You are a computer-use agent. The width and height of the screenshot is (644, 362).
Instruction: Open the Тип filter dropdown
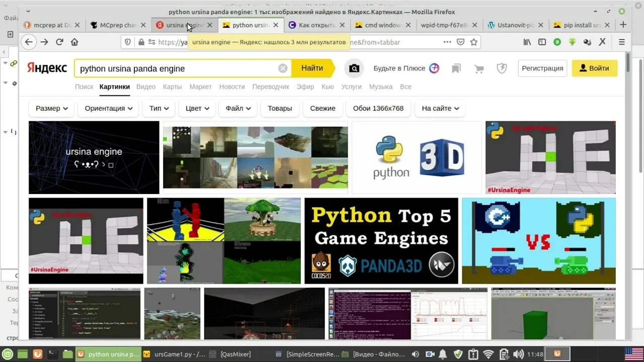coord(159,108)
